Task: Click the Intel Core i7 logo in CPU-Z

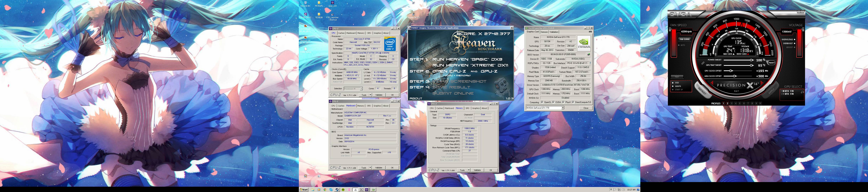Action: (x=390, y=44)
